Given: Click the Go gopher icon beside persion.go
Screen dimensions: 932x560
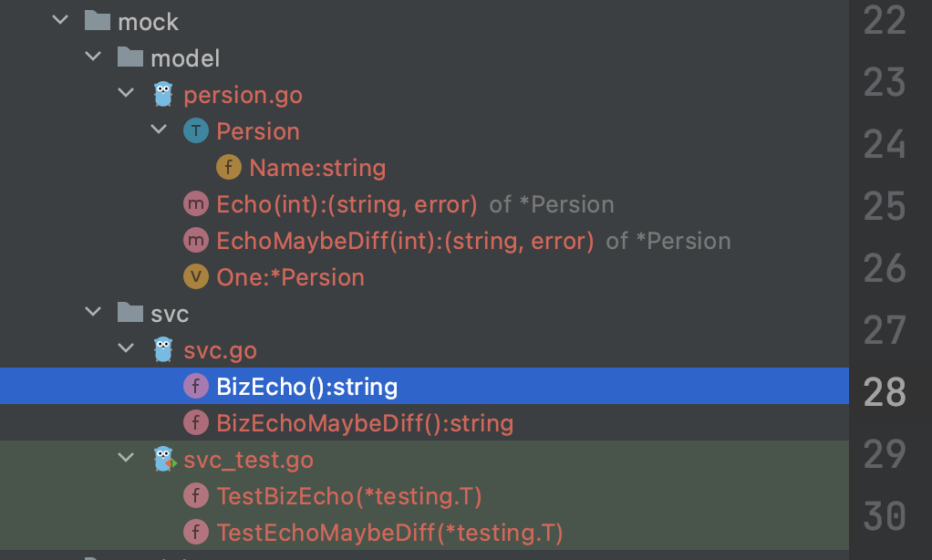Looking at the screenshot, I should click(x=163, y=95).
